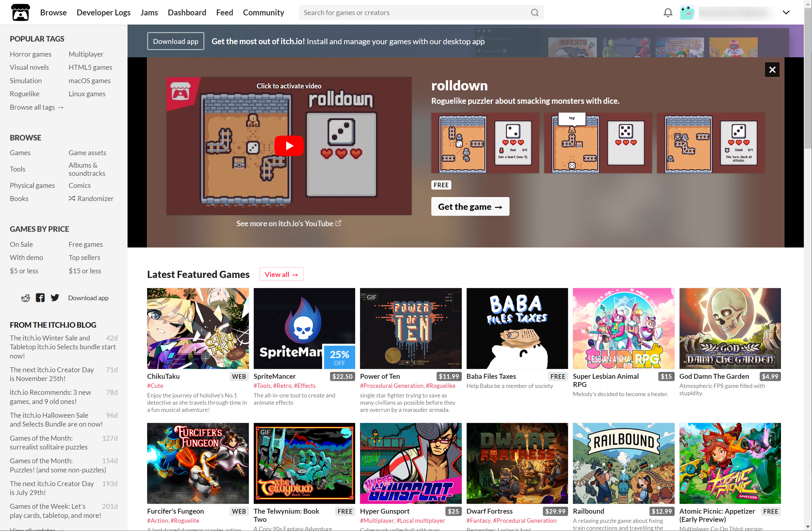Click the Download app banner button
Image resolution: width=812 pixels, height=531 pixels.
(175, 41)
